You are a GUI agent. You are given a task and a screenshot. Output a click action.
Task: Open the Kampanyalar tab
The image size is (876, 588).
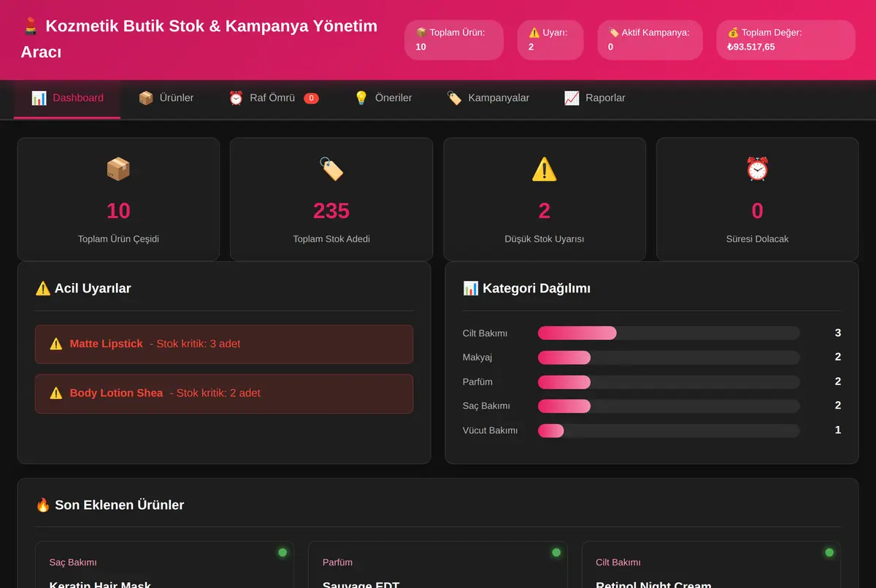tap(488, 98)
